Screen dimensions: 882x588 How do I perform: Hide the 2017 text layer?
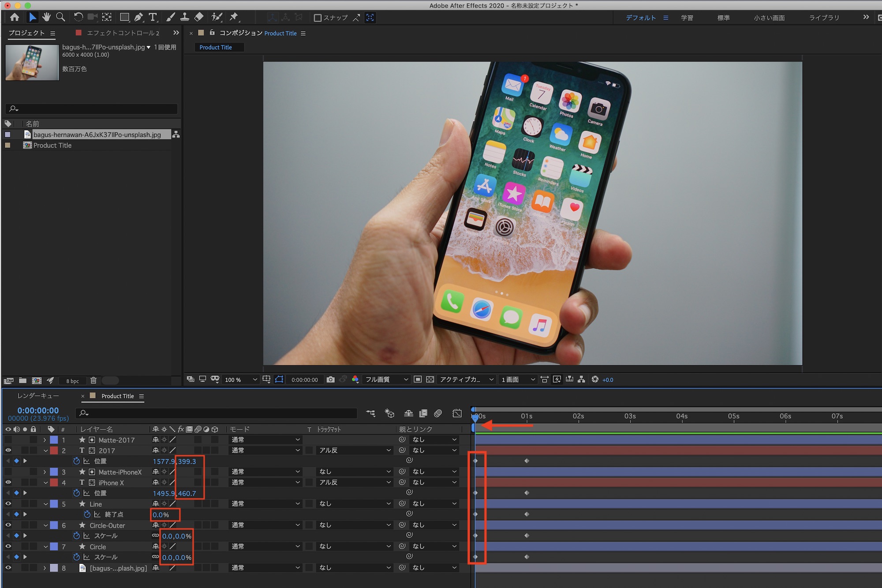pos(8,450)
